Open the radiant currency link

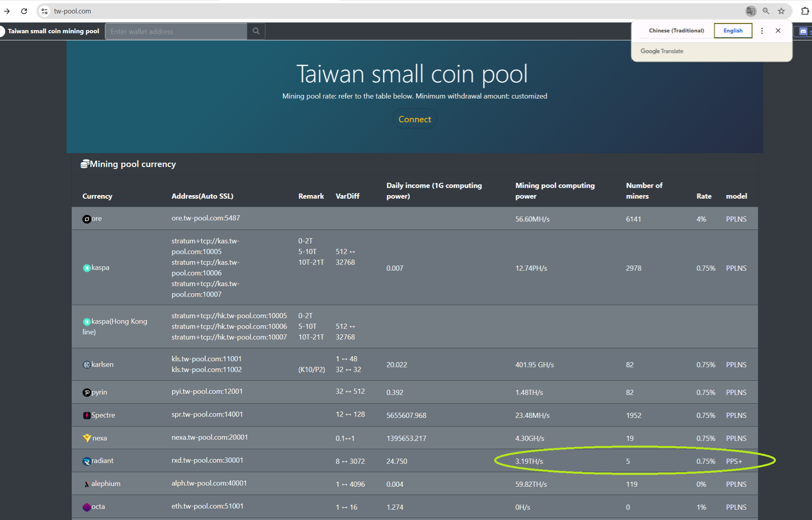[x=103, y=461]
